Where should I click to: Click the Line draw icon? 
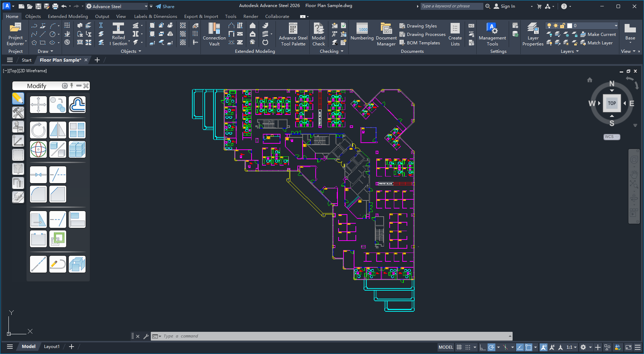click(x=43, y=34)
